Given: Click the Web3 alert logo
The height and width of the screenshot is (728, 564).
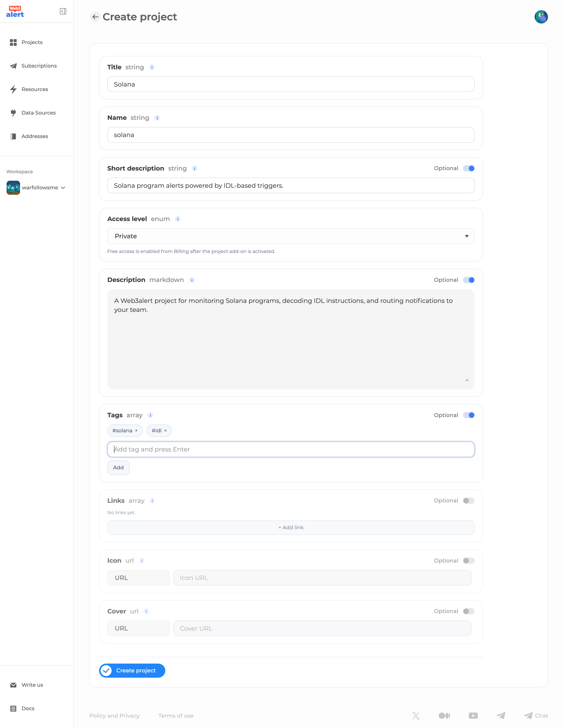Looking at the screenshot, I should [x=15, y=12].
